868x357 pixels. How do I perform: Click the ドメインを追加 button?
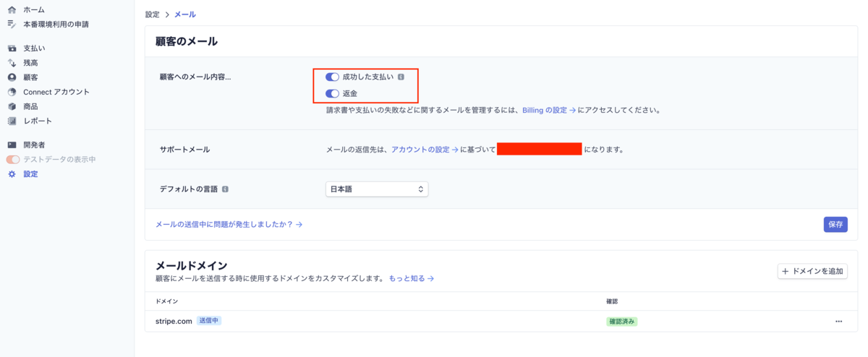[x=812, y=271]
